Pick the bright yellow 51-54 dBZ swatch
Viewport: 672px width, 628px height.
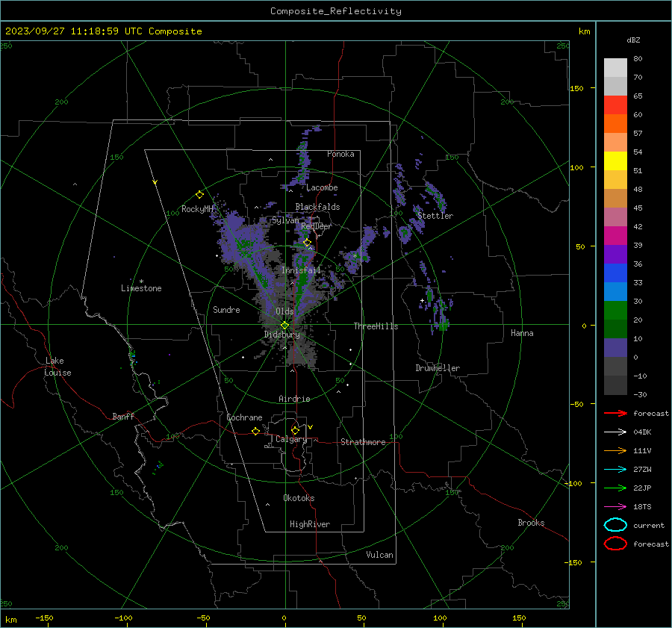pyautogui.click(x=615, y=161)
